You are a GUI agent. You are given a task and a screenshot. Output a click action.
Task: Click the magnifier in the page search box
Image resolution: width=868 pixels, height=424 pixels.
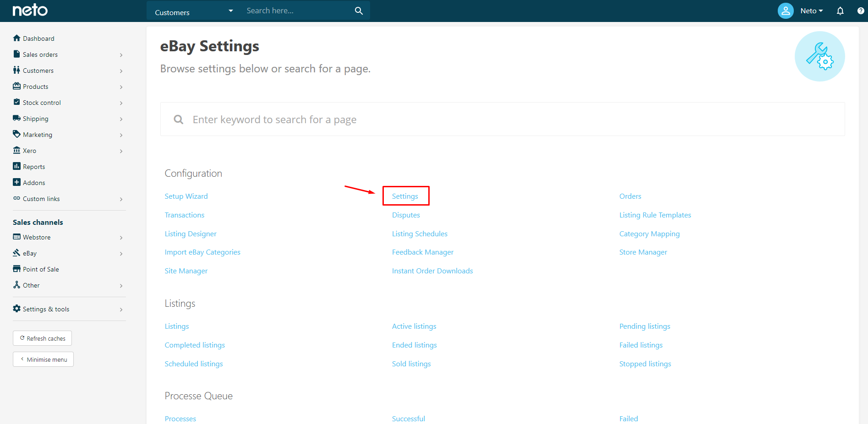point(179,120)
